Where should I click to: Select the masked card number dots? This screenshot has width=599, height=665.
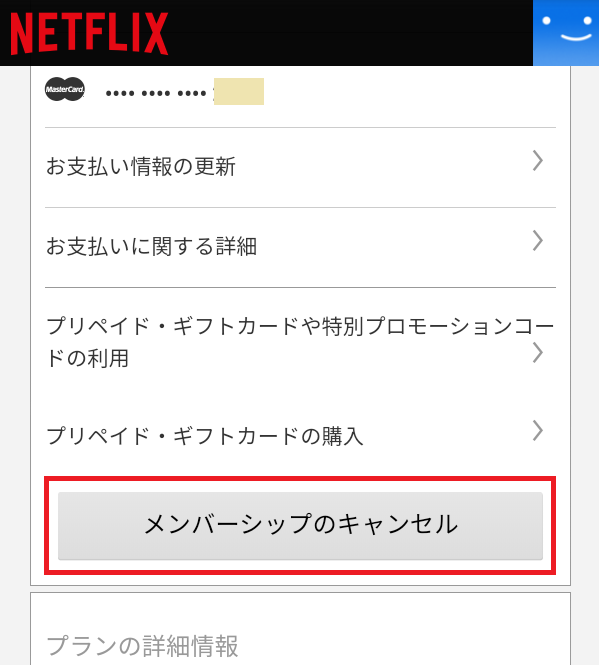pos(156,93)
